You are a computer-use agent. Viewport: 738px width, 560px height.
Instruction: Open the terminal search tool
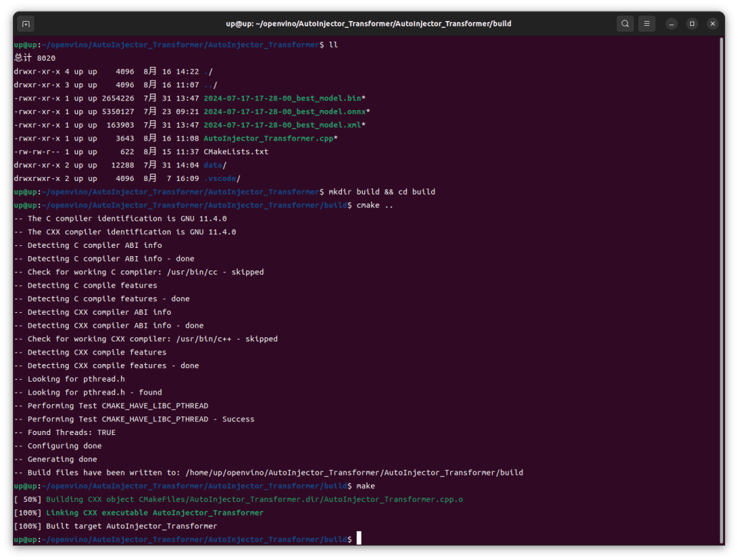pos(625,23)
